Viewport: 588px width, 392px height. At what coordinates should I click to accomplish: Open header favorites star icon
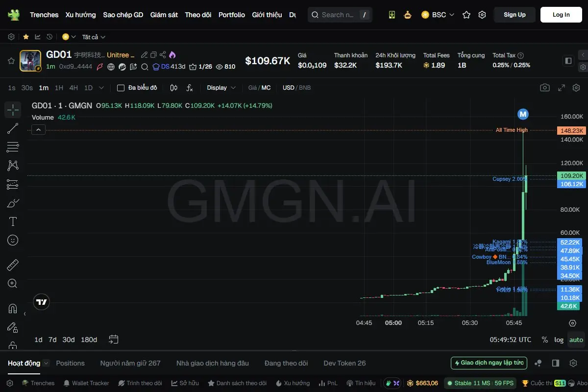pos(466,15)
